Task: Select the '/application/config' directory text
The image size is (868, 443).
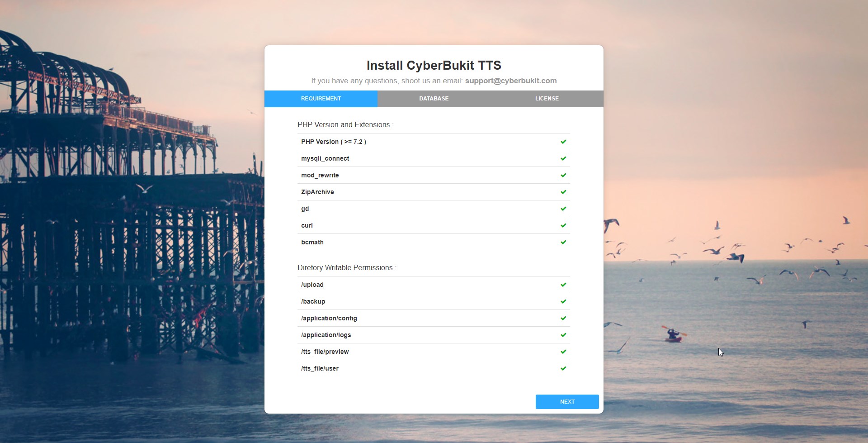Action: (329, 318)
